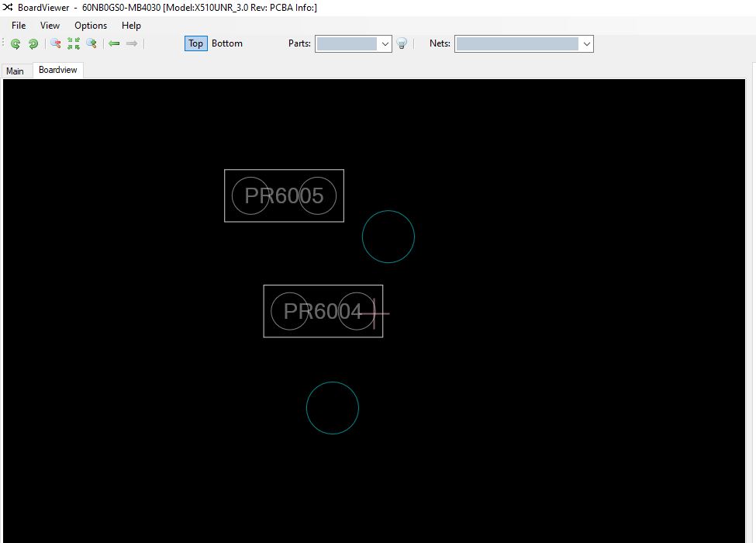Switch to the Main tab
This screenshot has width=756, height=543.
[15, 71]
